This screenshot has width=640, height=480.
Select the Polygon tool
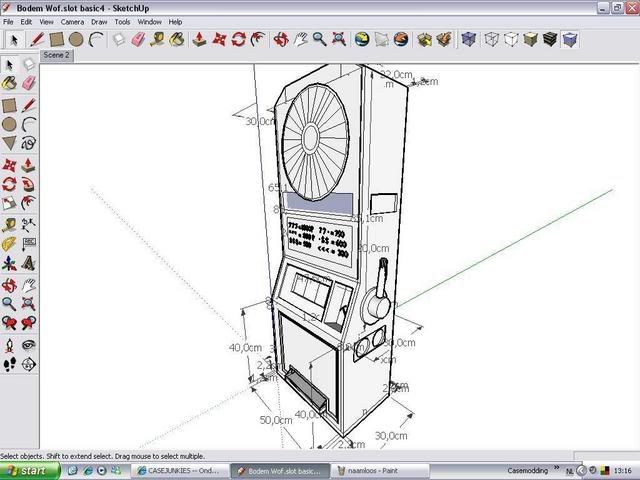pos(9,143)
